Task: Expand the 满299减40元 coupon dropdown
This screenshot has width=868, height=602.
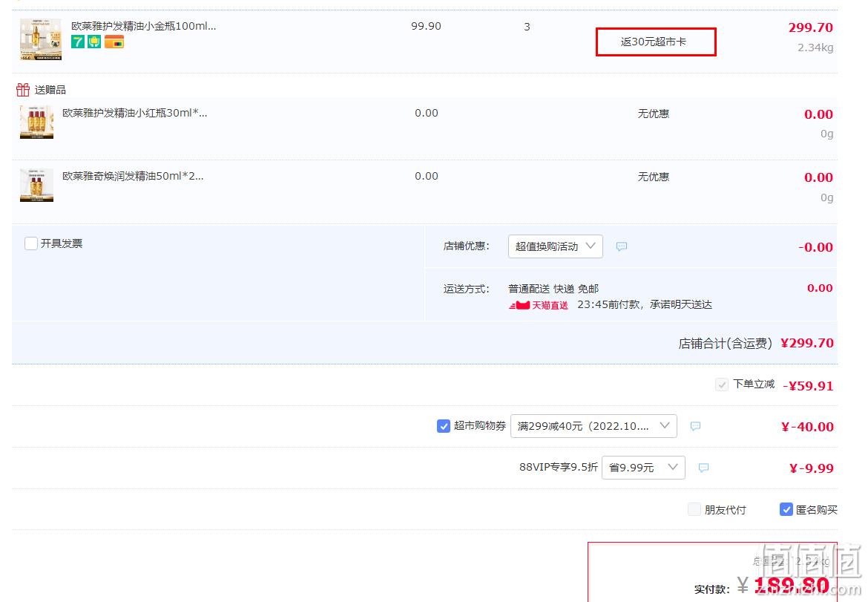Action: (594, 426)
